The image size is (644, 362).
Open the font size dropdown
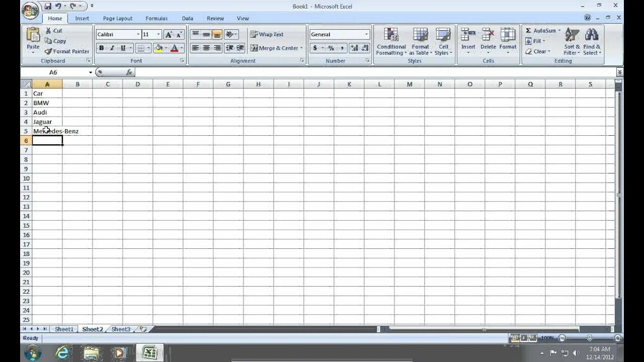coord(158,35)
